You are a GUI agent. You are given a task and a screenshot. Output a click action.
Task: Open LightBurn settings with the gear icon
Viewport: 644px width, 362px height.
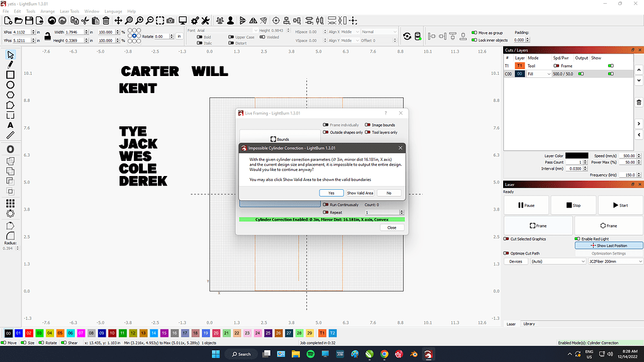194,20
